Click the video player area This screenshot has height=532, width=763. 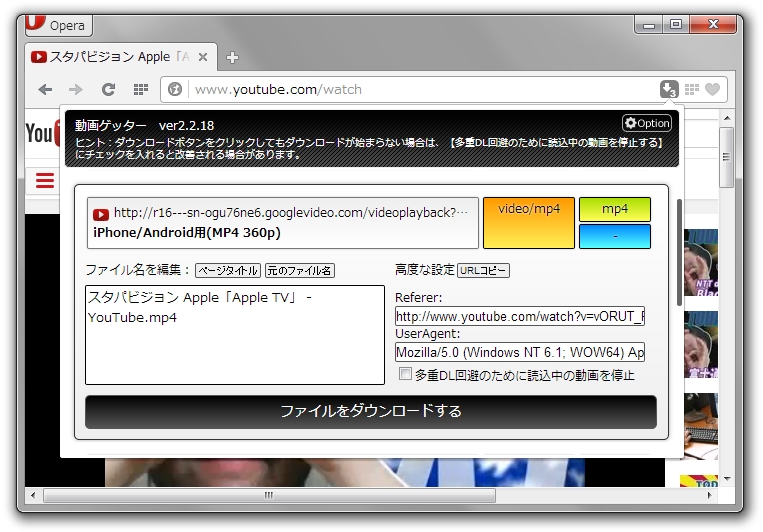tap(345, 472)
